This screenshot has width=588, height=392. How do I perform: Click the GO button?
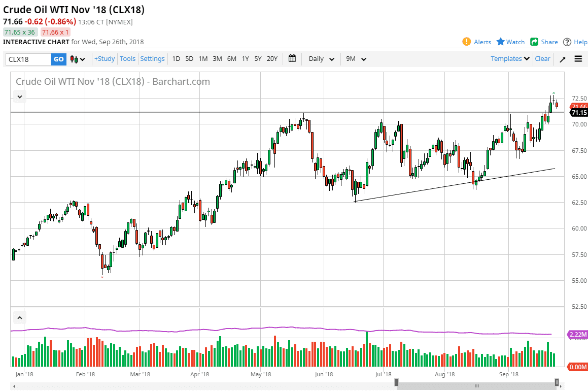click(58, 59)
